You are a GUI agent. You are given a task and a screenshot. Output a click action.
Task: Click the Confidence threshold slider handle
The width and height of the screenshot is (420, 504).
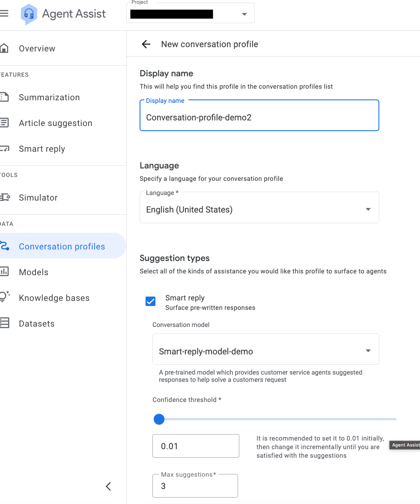tap(159, 419)
